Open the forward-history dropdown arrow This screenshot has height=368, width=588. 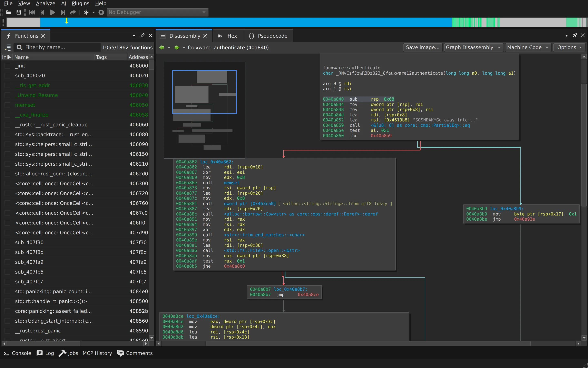click(x=184, y=47)
